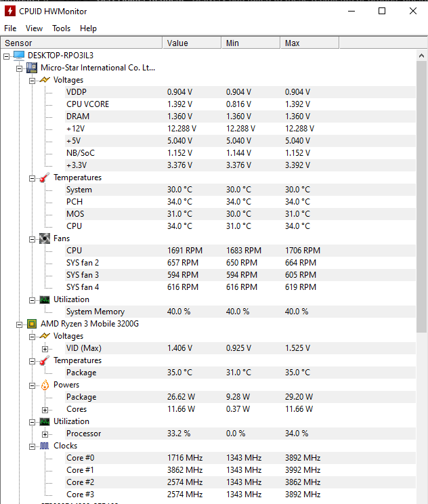Image resolution: width=428 pixels, height=504 pixels.
Task: Open the File menu
Action: 10,28
